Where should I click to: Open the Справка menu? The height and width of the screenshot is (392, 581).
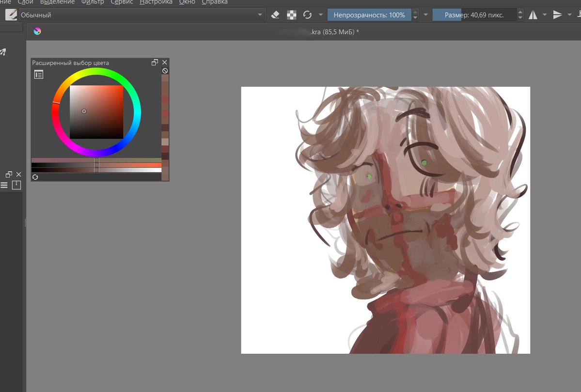[215, 2]
